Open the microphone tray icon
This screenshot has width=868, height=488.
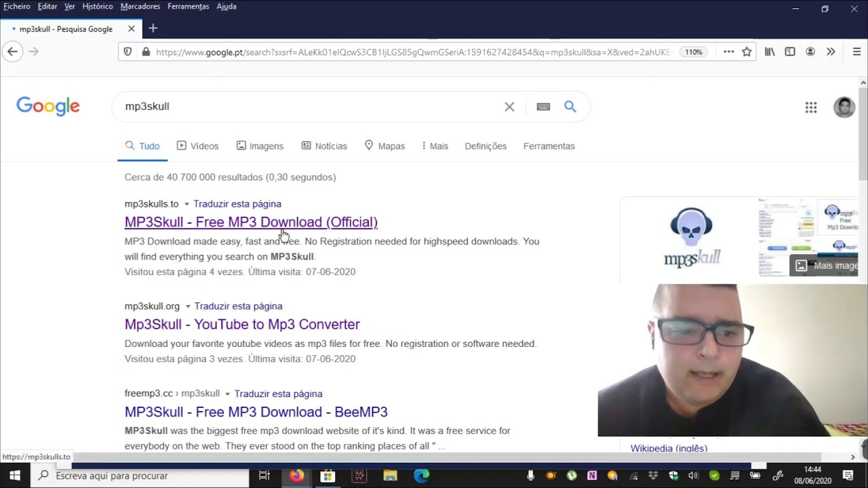[x=530, y=476]
